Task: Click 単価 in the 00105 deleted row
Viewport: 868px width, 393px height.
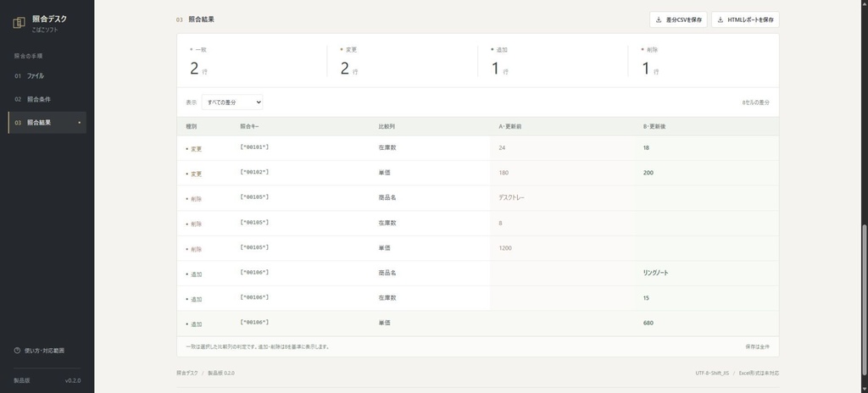Action: (x=384, y=248)
